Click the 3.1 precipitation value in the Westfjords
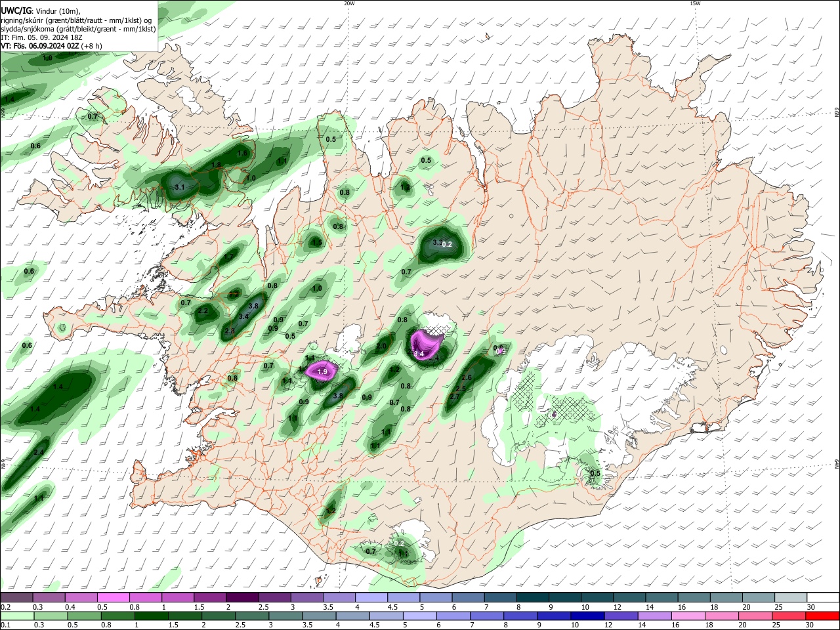 (x=180, y=188)
